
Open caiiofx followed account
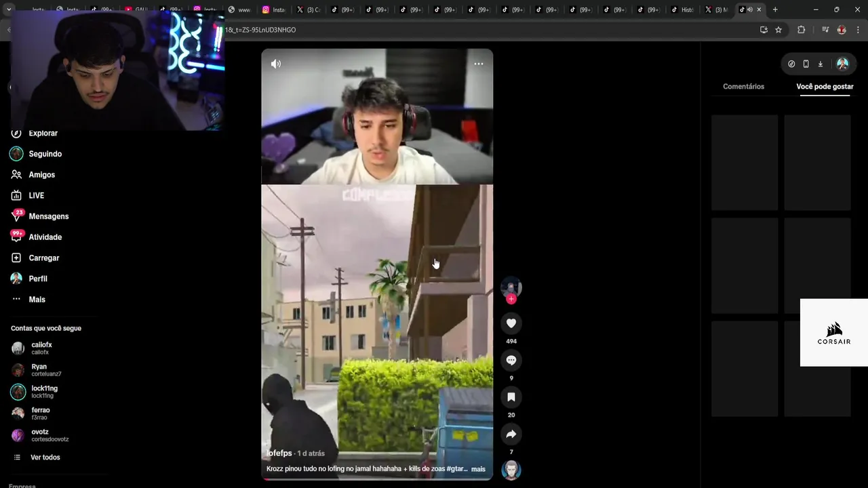(x=41, y=348)
